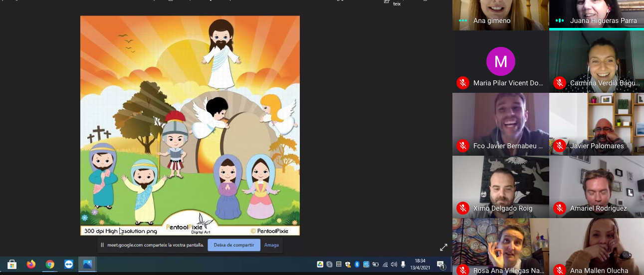Click the '300 dpi High resolution png' caption
This screenshot has height=275, width=644.
121,231
